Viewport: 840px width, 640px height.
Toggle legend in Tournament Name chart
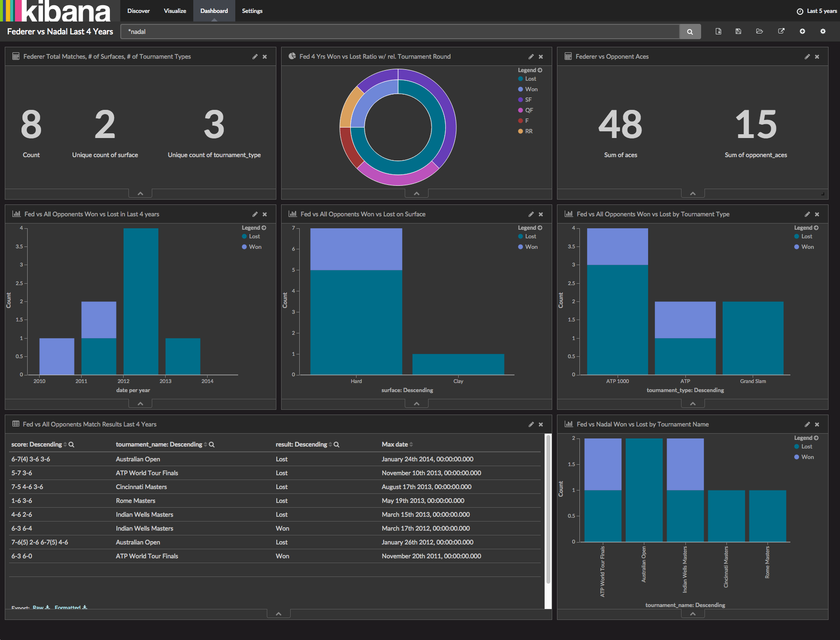click(806, 438)
